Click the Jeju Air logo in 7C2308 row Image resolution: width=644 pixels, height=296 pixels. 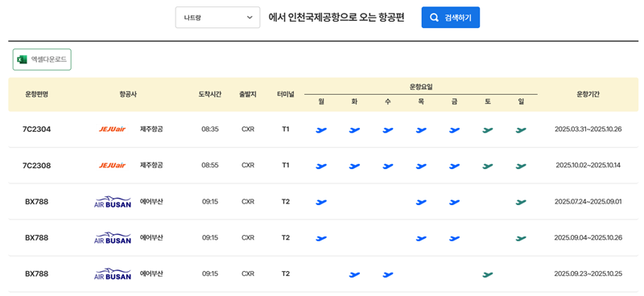pyautogui.click(x=112, y=166)
